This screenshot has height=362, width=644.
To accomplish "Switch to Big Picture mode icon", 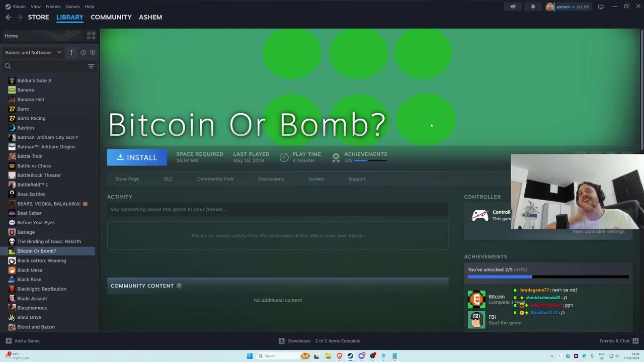I will (601, 7).
